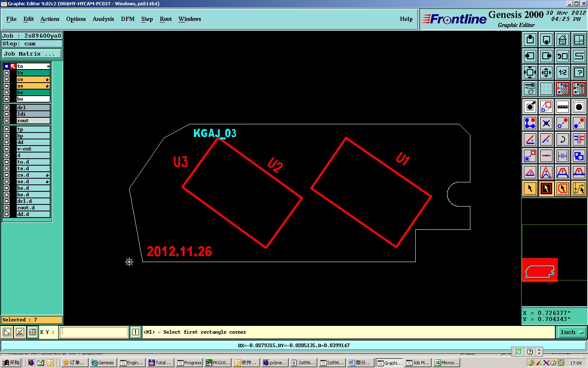Select the bs layer name
588x368 pixels.
[33, 92]
